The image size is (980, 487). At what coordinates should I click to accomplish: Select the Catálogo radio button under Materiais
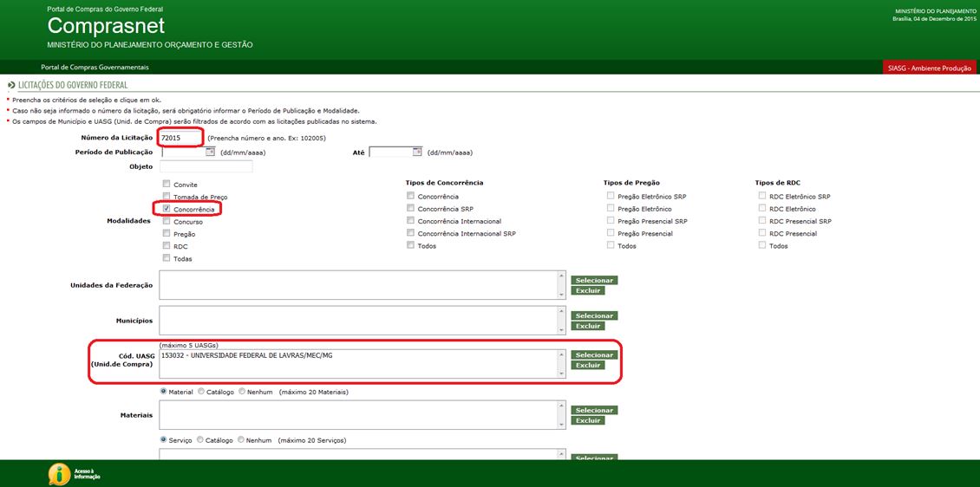(x=202, y=392)
